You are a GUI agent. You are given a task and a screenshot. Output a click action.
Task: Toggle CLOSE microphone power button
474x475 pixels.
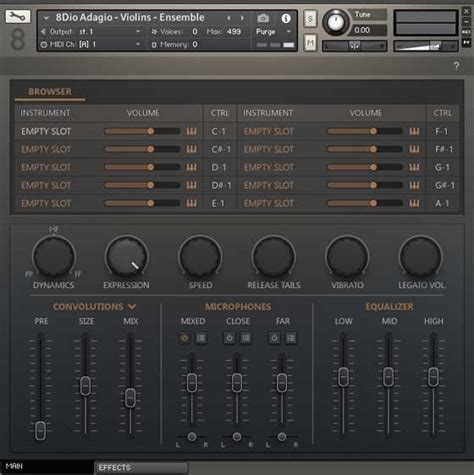click(x=229, y=338)
